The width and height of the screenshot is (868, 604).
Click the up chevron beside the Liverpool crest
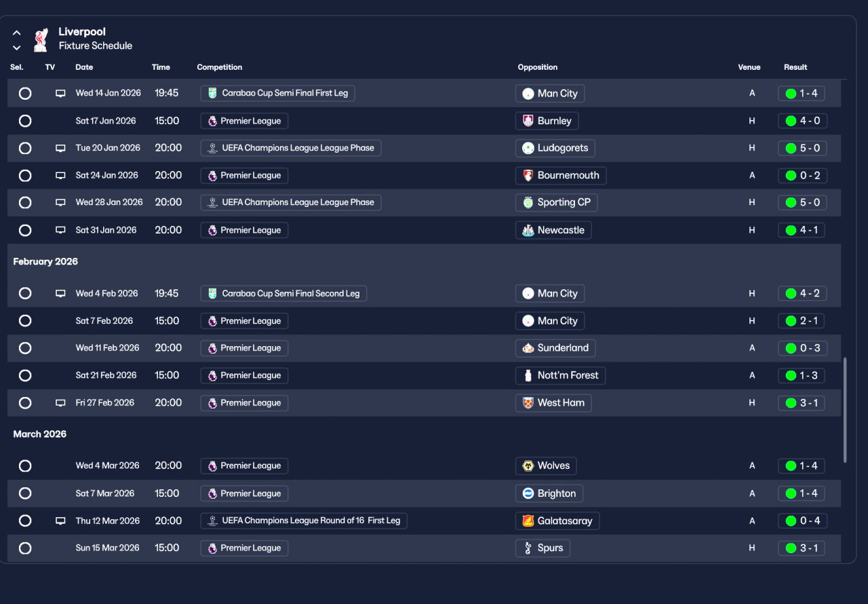(x=17, y=33)
